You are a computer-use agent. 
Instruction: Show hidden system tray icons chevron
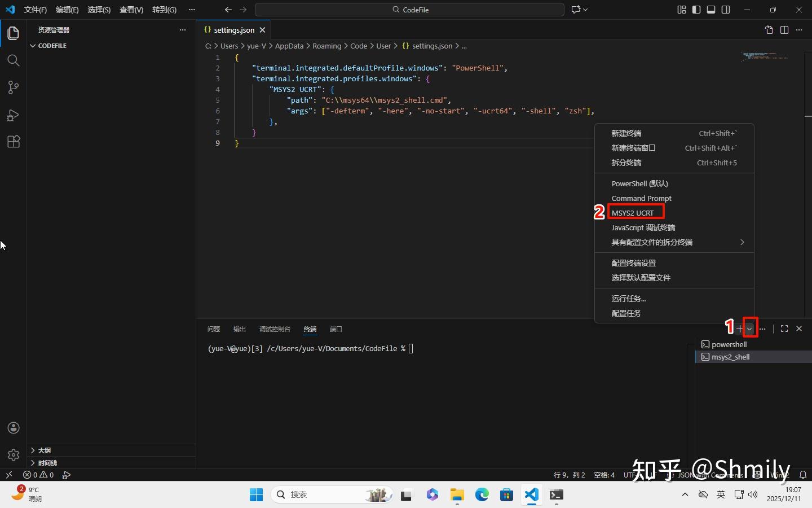pos(685,494)
